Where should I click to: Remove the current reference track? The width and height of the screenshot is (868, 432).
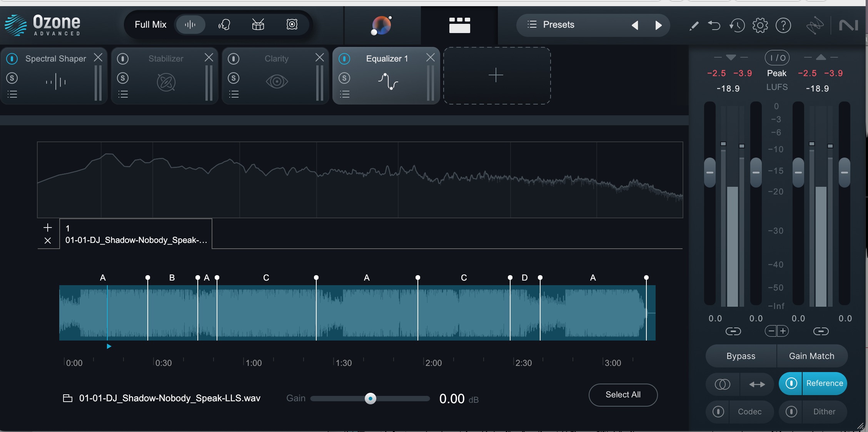[x=48, y=241]
